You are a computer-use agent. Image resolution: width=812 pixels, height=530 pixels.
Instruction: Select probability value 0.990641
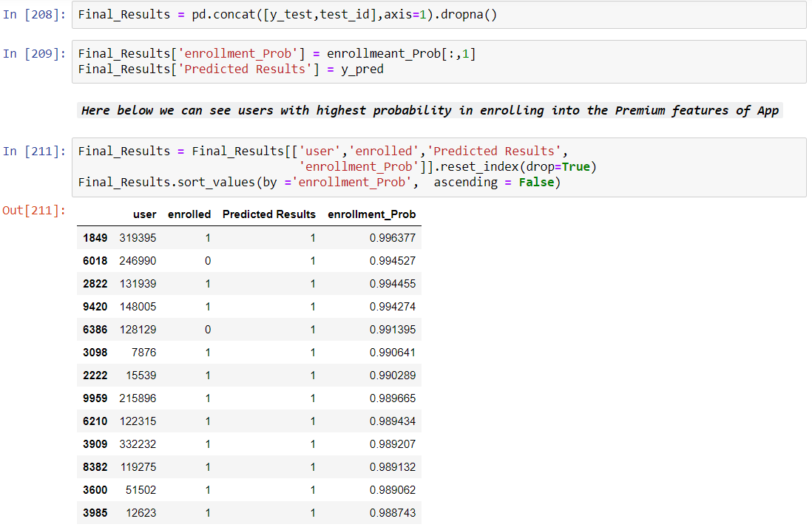(393, 353)
